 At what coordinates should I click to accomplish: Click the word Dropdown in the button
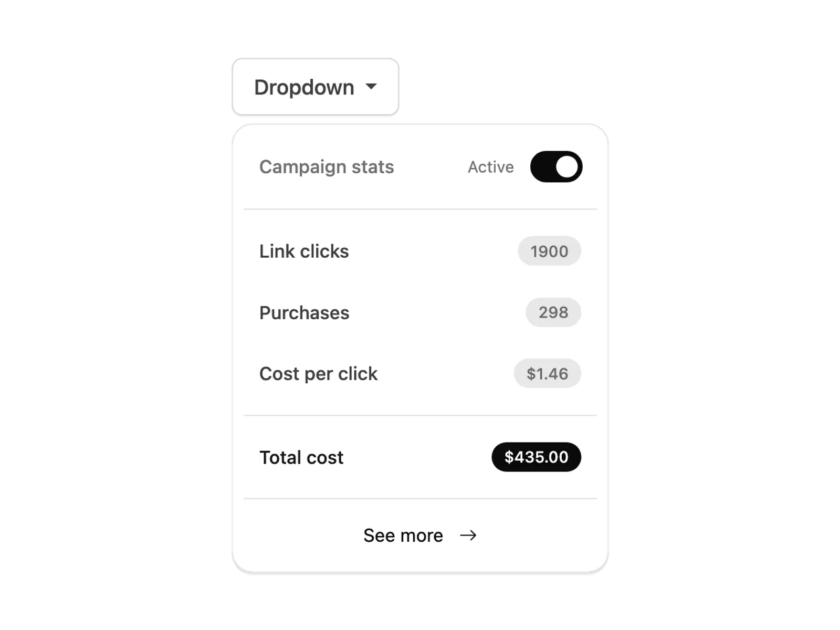304,87
